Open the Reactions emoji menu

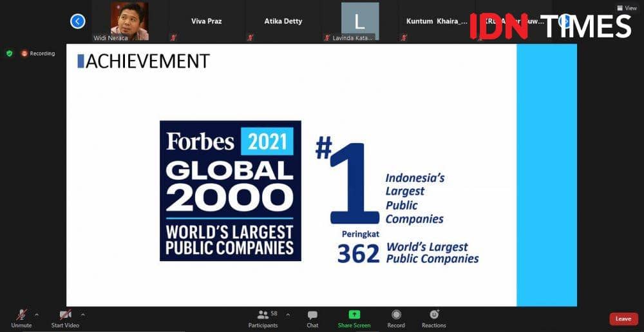tap(434, 315)
